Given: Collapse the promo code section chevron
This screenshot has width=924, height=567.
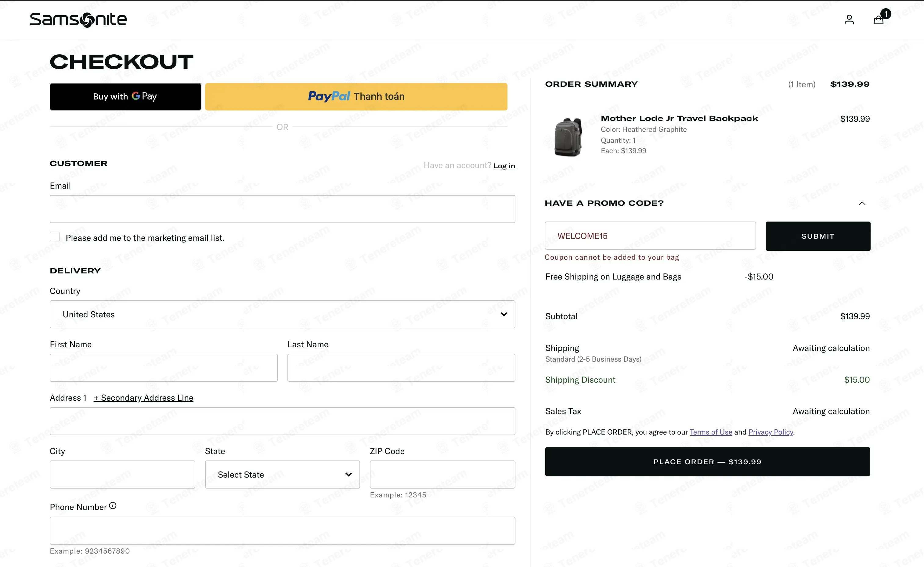Looking at the screenshot, I should [x=862, y=203].
